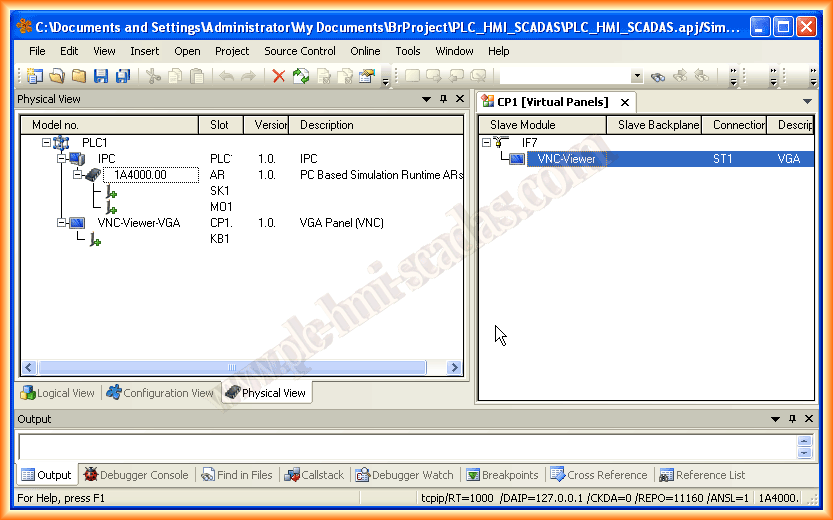The width and height of the screenshot is (833, 520).
Task: Open the toolbar search combo box dropdown
Action: (637, 76)
